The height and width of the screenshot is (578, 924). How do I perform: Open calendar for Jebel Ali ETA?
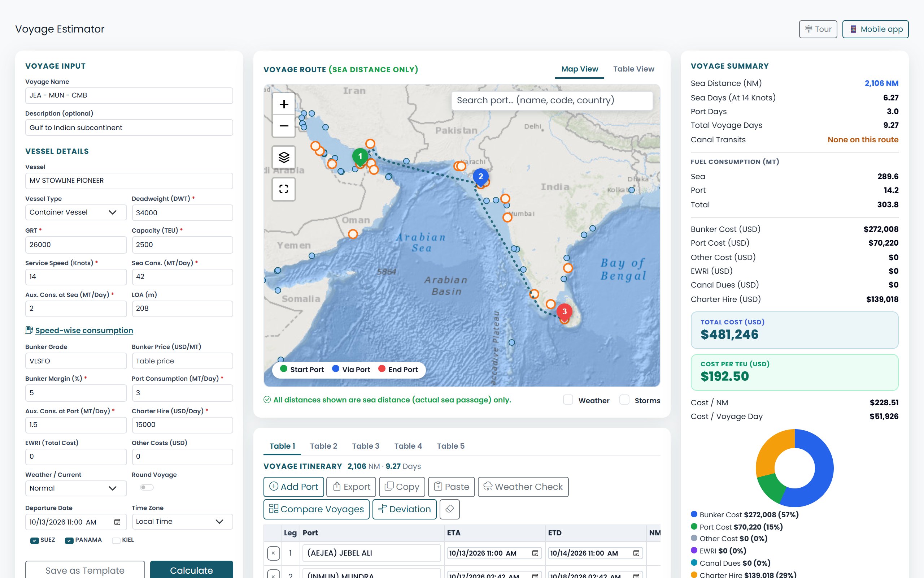pos(535,553)
